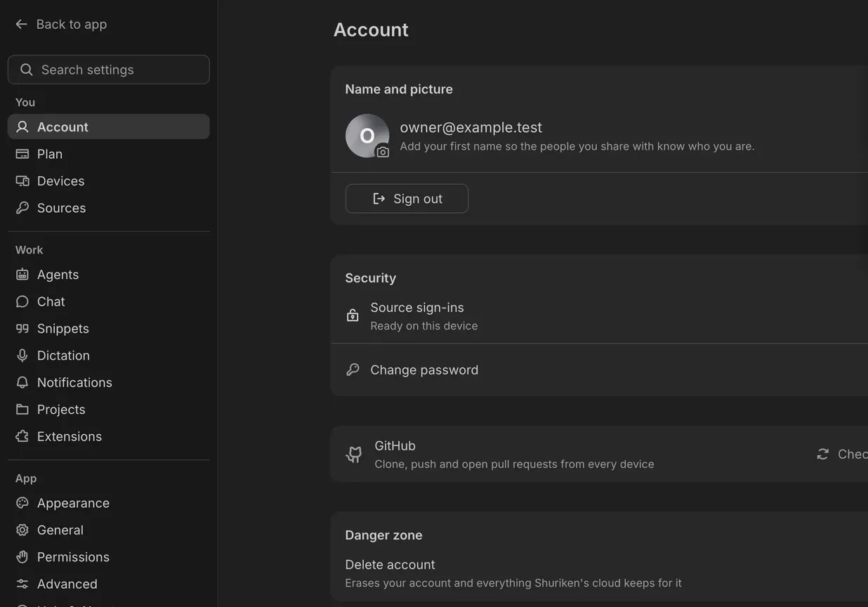Image resolution: width=868 pixels, height=607 pixels.
Task: Click the key icon beside Change password
Action: 353,370
